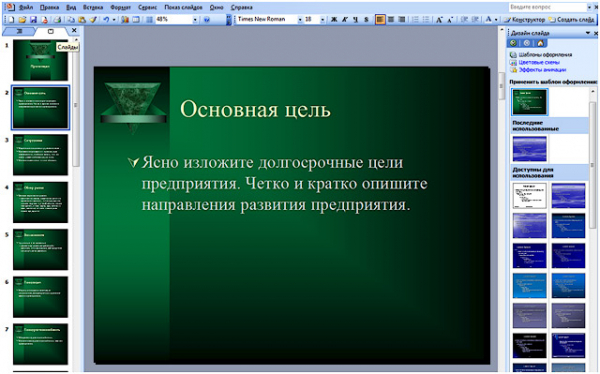Click the New blank document icon
The width and height of the screenshot is (600, 374).
pyautogui.click(x=11, y=20)
